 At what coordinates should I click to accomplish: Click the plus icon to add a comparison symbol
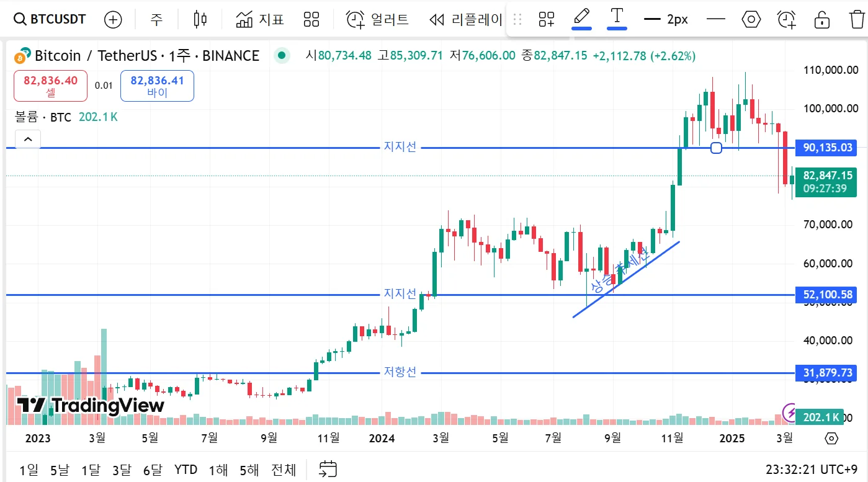pyautogui.click(x=113, y=19)
